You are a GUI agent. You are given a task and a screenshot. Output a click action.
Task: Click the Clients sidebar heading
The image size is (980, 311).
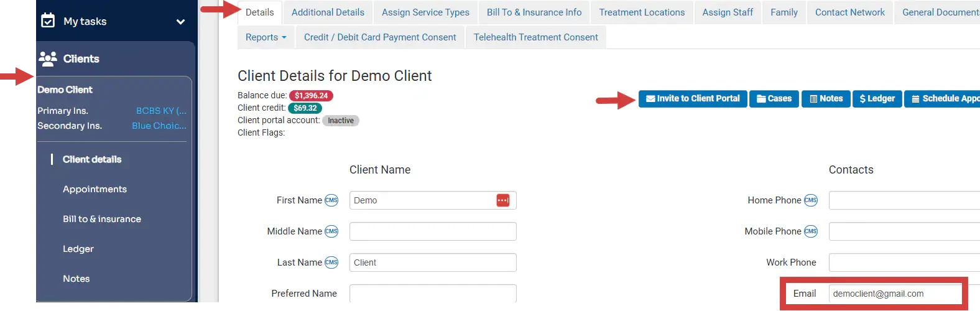coord(81,58)
